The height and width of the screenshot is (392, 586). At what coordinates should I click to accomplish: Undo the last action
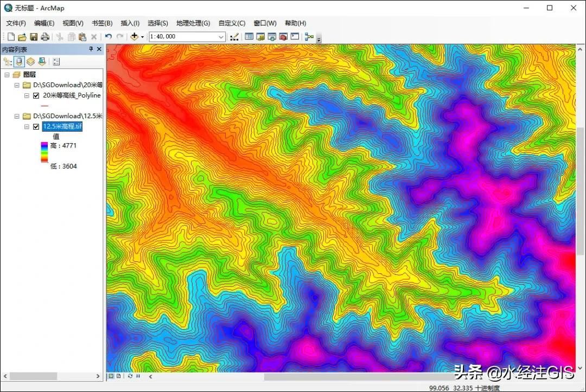click(109, 36)
